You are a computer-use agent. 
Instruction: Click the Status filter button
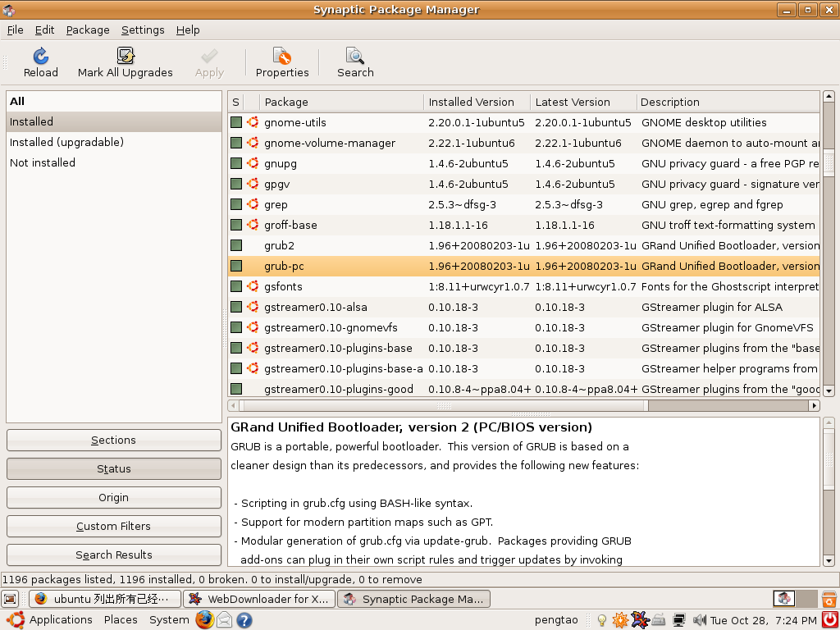pos(113,468)
